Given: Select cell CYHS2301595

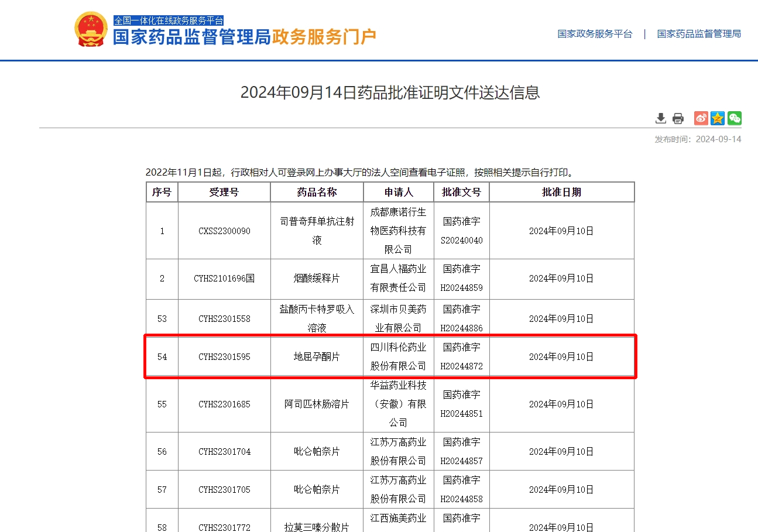Looking at the screenshot, I should click(x=224, y=356).
